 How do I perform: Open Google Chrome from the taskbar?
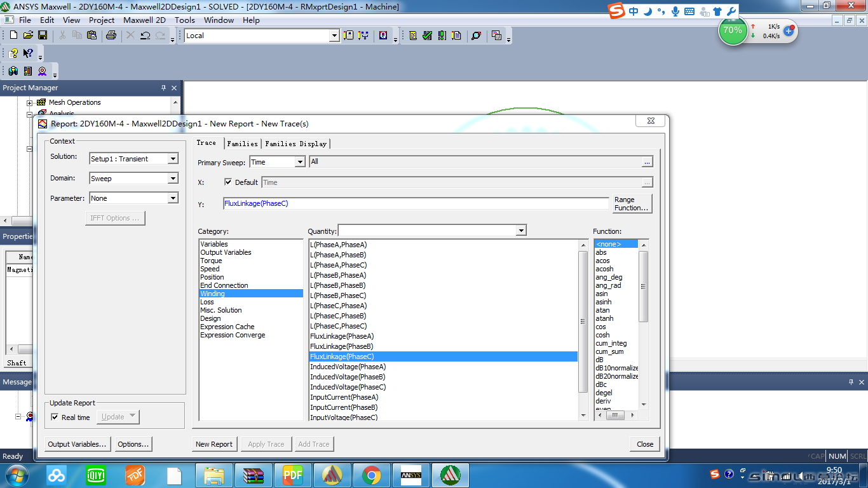coord(372,475)
